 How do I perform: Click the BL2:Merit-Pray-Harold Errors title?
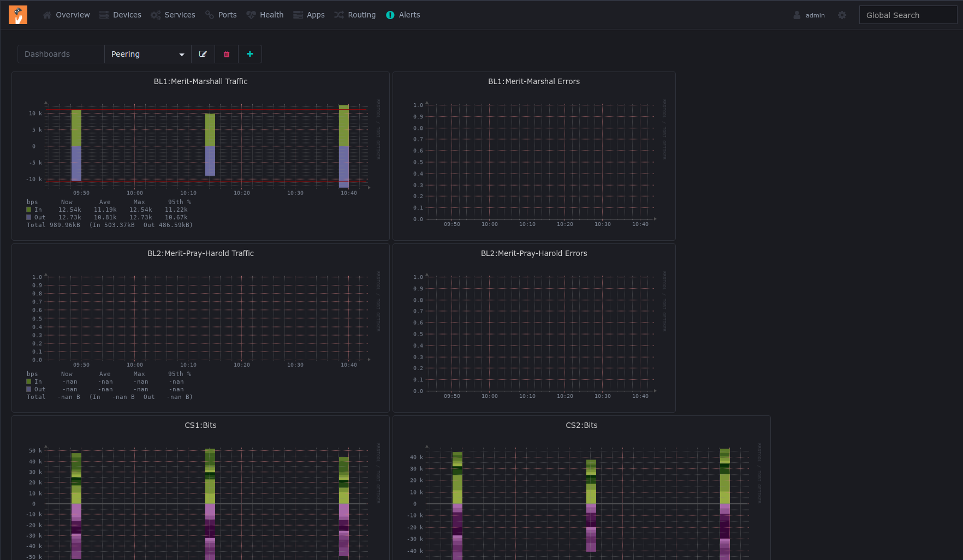point(534,253)
